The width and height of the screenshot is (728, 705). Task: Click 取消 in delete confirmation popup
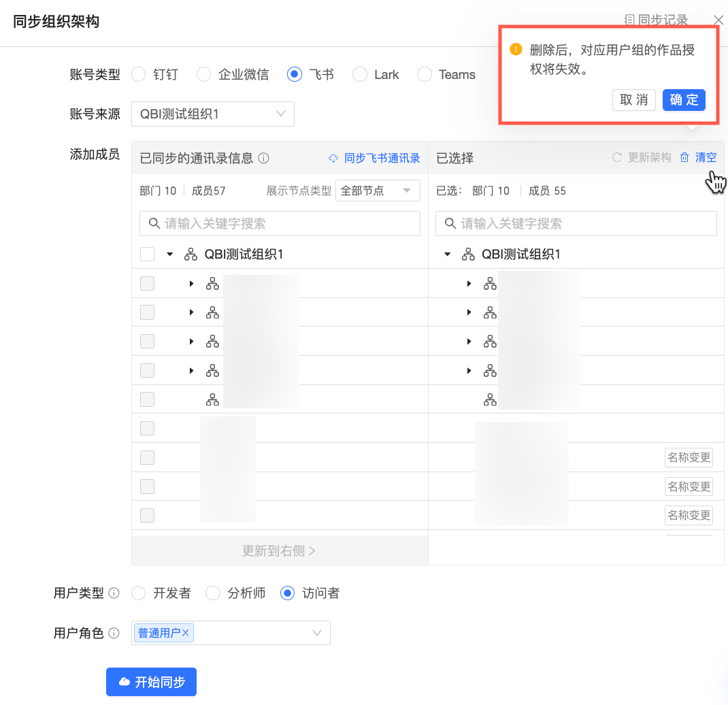tap(633, 100)
